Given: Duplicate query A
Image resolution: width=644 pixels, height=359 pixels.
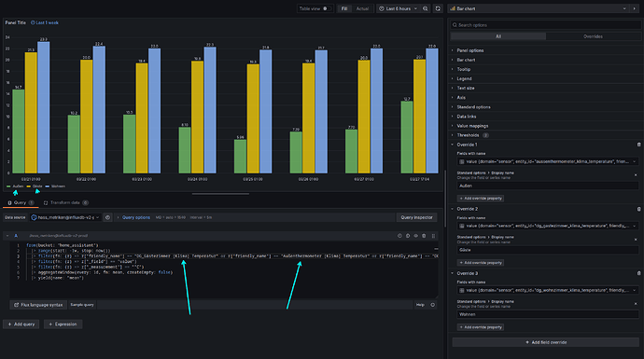Looking at the screenshot, I should [408, 236].
